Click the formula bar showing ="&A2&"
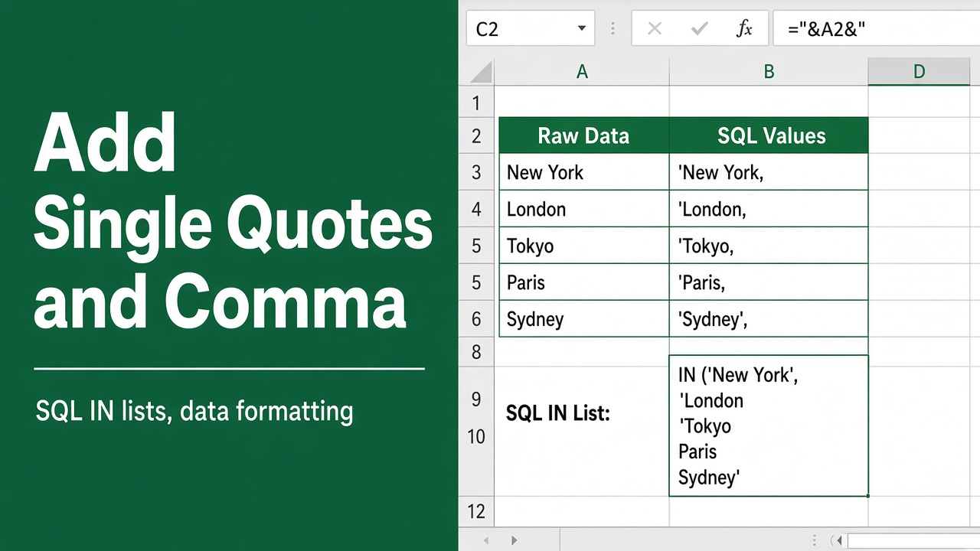Image resolution: width=980 pixels, height=551 pixels. 877,29
